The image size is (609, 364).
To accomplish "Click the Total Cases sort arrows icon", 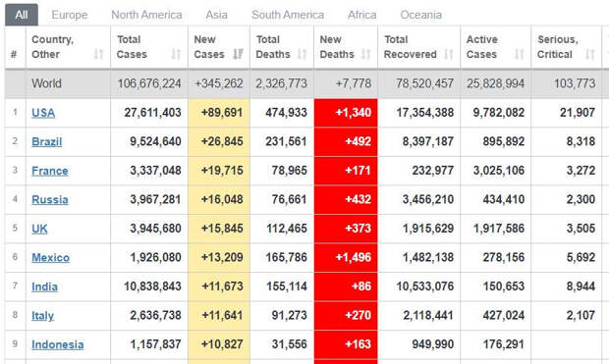I will click(176, 54).
